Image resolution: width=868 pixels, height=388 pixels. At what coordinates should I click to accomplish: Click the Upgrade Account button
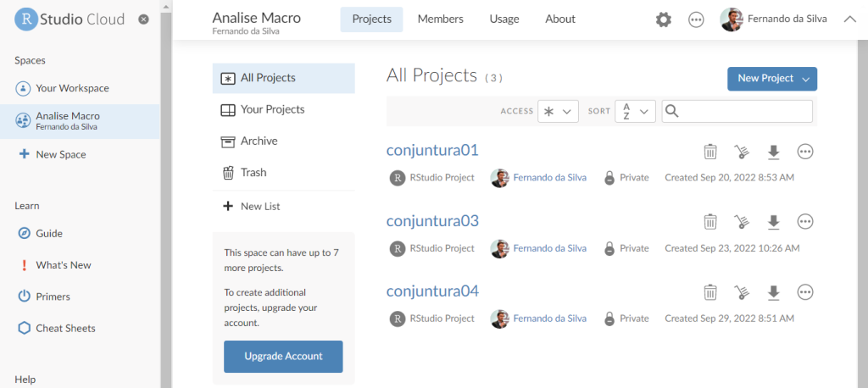coord(283,357)
